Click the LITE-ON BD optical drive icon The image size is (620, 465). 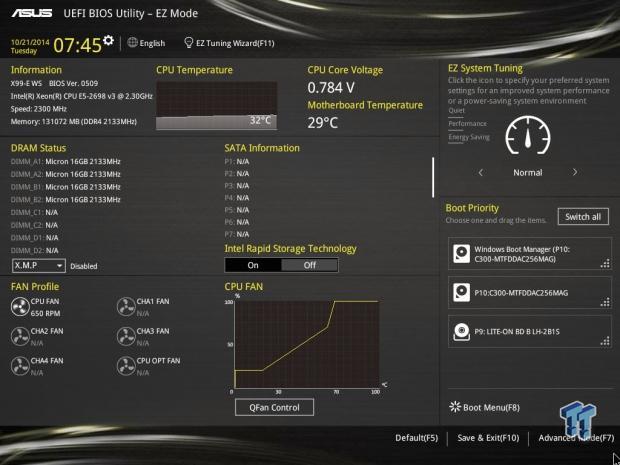pos(461,331)
